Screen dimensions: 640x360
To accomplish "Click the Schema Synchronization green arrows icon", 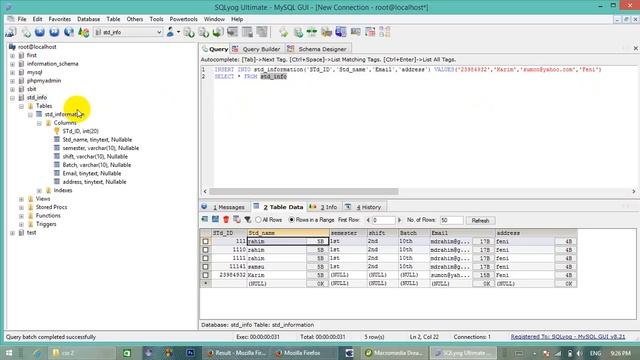I will (312, 32).
